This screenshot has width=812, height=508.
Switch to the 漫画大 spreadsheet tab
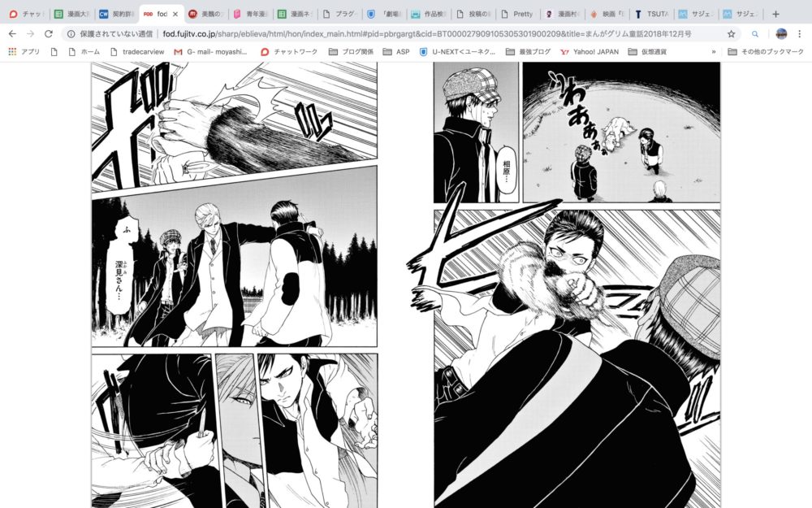coord(72,14)
